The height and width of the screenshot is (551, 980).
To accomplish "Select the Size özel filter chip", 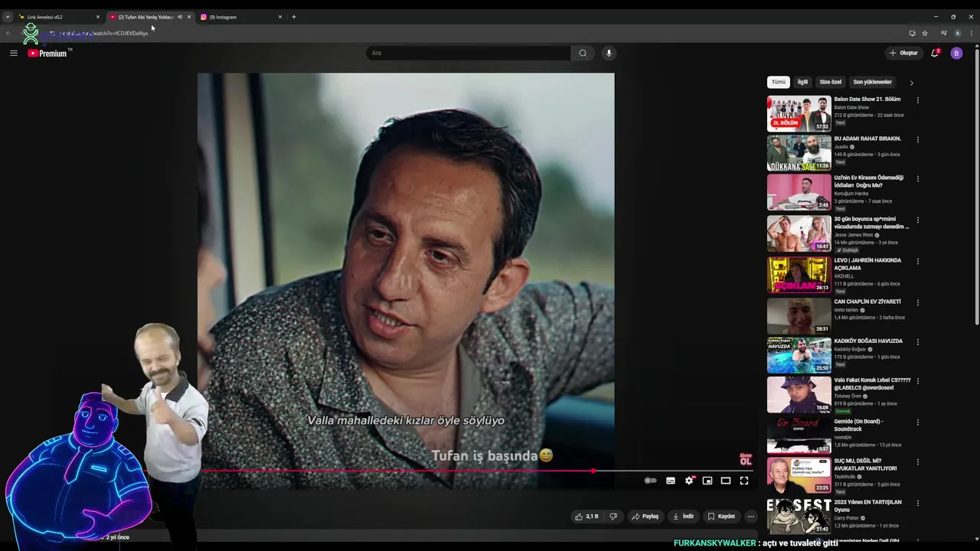I will [x=831, y=82].
